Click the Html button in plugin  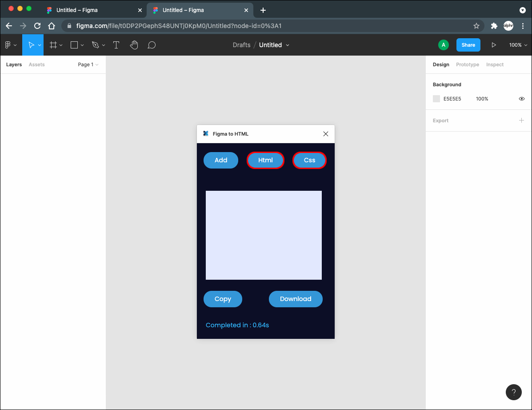pos(265,160)
